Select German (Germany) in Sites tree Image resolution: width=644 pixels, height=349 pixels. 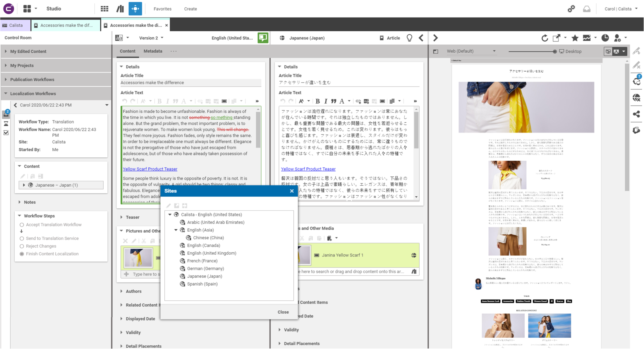(x=205, y=269)
